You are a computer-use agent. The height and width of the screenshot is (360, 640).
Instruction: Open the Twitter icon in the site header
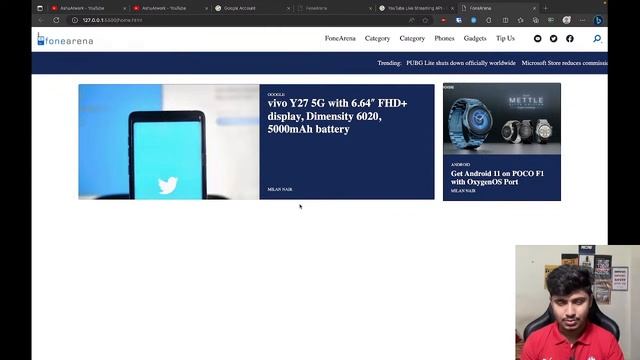pyautogui.click(x=553, y=38)
